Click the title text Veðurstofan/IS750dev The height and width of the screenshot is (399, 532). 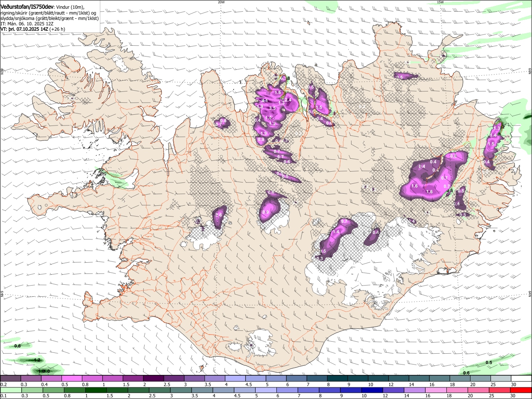pos(27,7)
